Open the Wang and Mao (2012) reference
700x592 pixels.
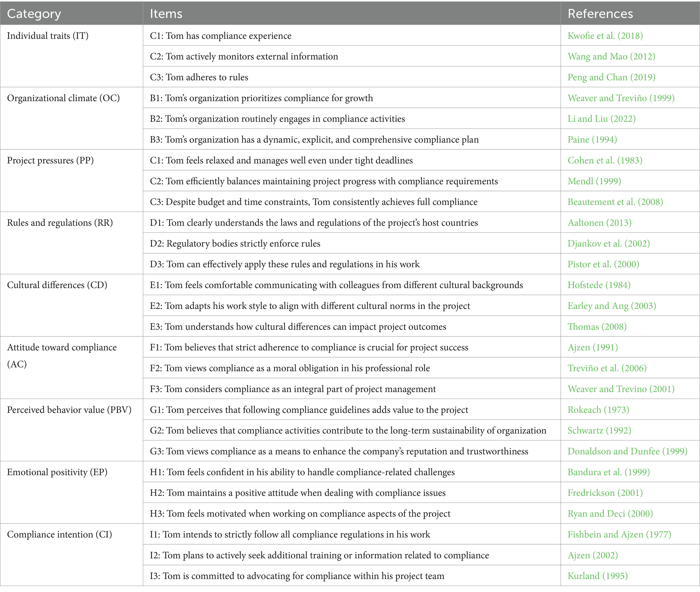click(611, 56)
